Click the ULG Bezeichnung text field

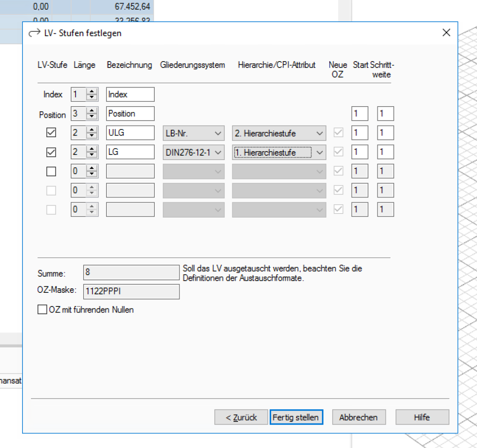[x=130, y=133]
